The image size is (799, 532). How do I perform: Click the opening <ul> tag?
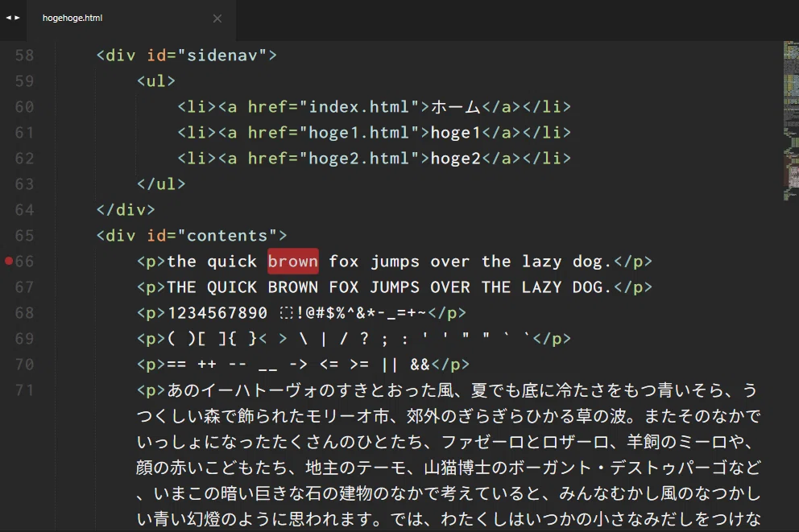point(156,81)
